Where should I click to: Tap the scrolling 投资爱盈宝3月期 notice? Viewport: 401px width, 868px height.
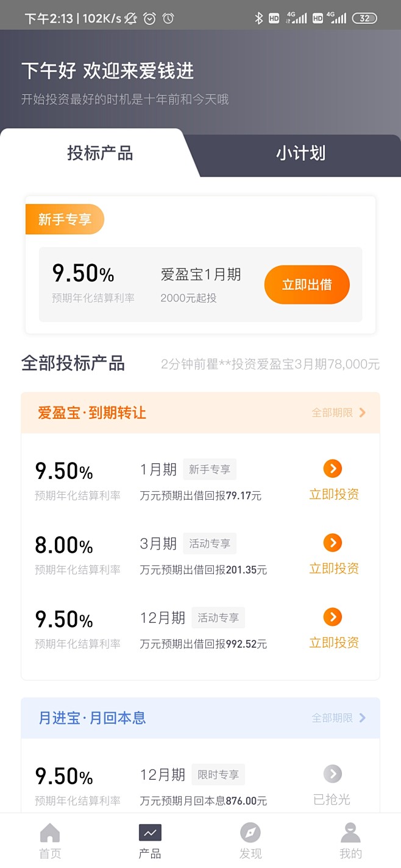pos(270,364)
